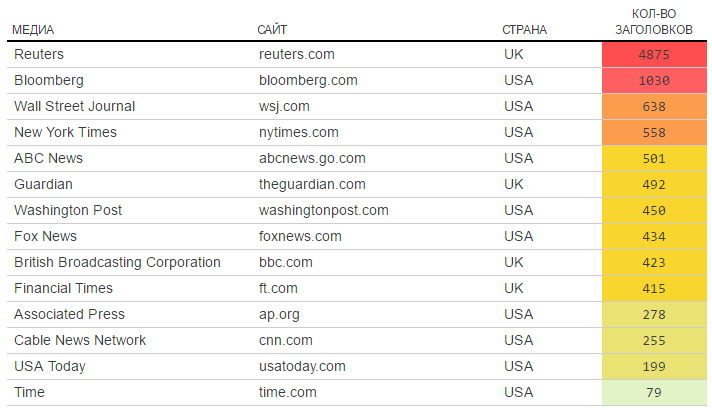Open washingtonpost.com site entry
Image resolution: width=712 pixels, height=410 pixels.
click(x=323, y=210)
